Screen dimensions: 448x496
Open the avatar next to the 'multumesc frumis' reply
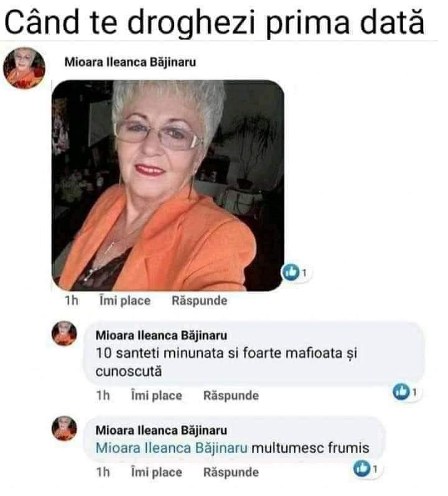[64, 428]
